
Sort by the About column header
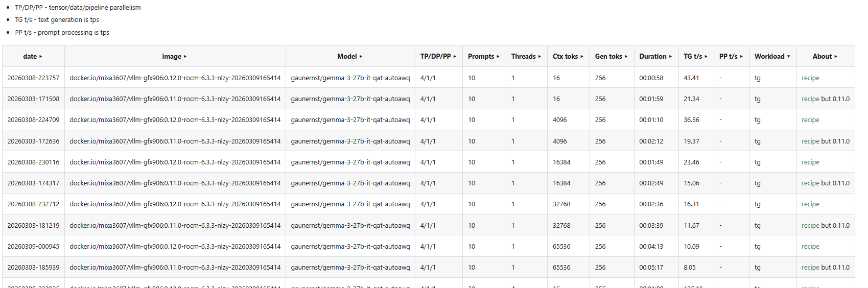(825, 56)
